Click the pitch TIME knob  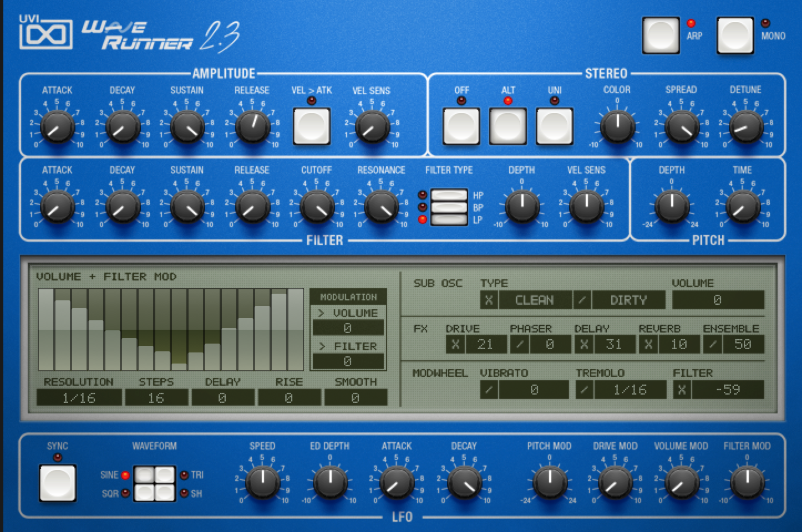click(743, 206)
